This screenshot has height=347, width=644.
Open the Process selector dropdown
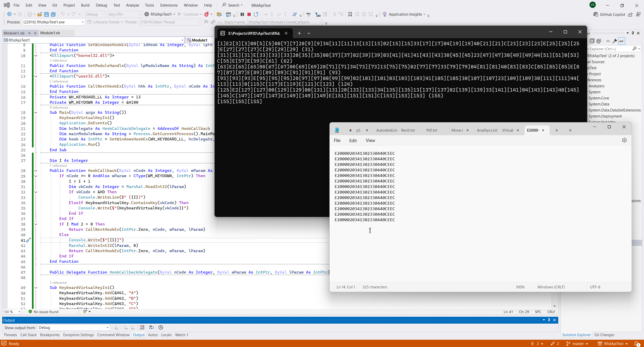tap(82, 22)
